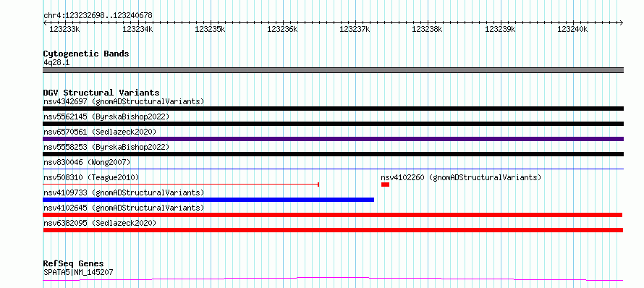Click the 123237k ruler tick label
Image resolution: width=644 pixels, height=288 pixels.
pos(355,29)
